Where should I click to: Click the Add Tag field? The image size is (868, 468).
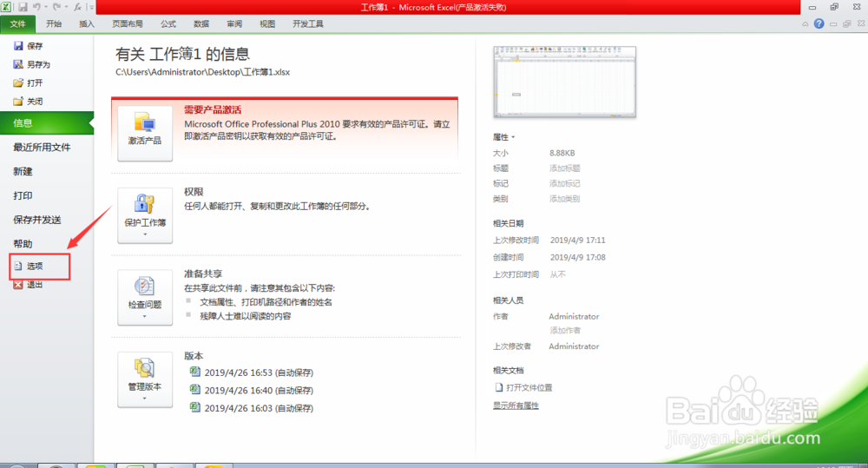coord(565,183)
